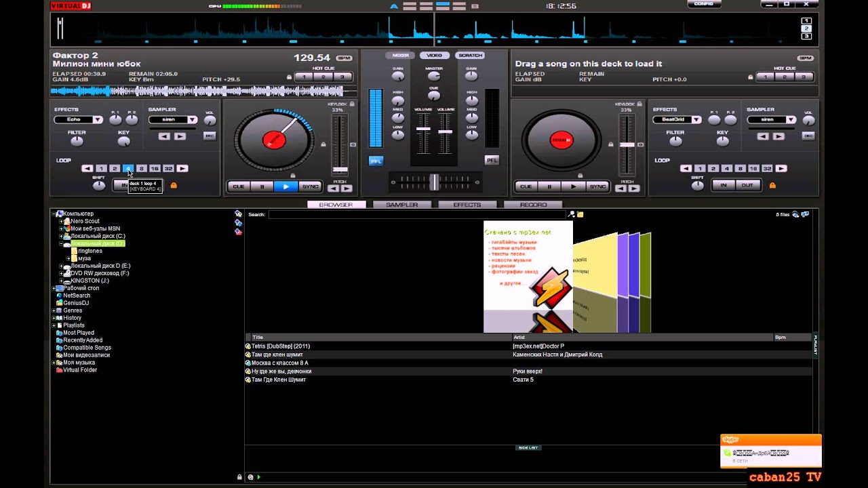This screenshot has height=488, width=868.
Task: Pause deck 1 using the pause button
Action: [262, 186]
